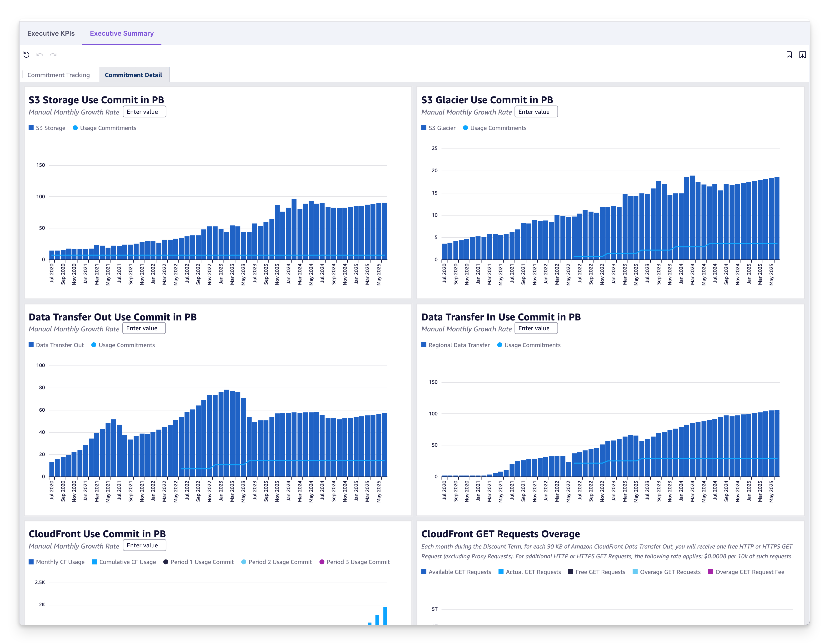Click the S3 Glacier growth rate input field
The image size is (829, 644).
(x=536, y=112)
